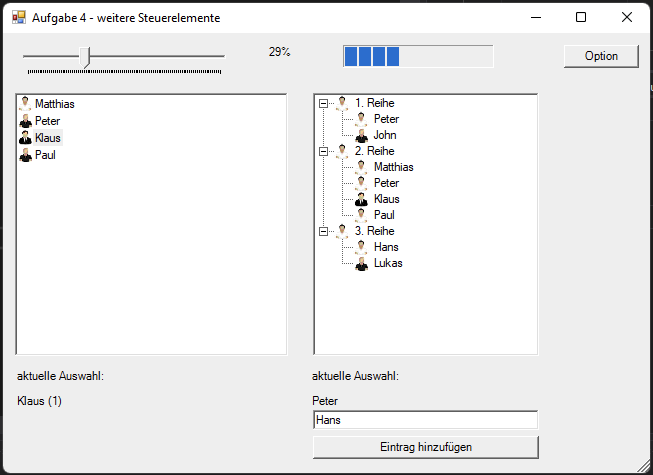Minimize the Aufgabe 4 window

pos(536,17)
